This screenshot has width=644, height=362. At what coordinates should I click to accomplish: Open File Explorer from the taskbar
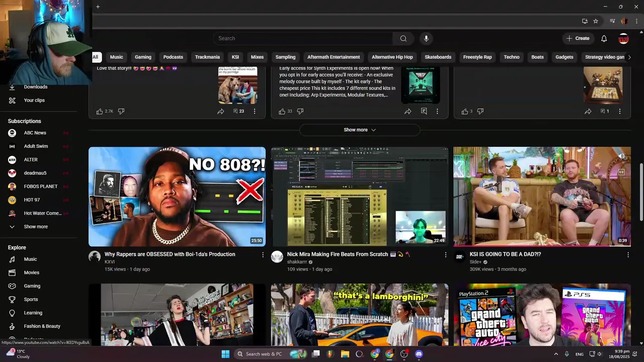[x=345, y=354]
